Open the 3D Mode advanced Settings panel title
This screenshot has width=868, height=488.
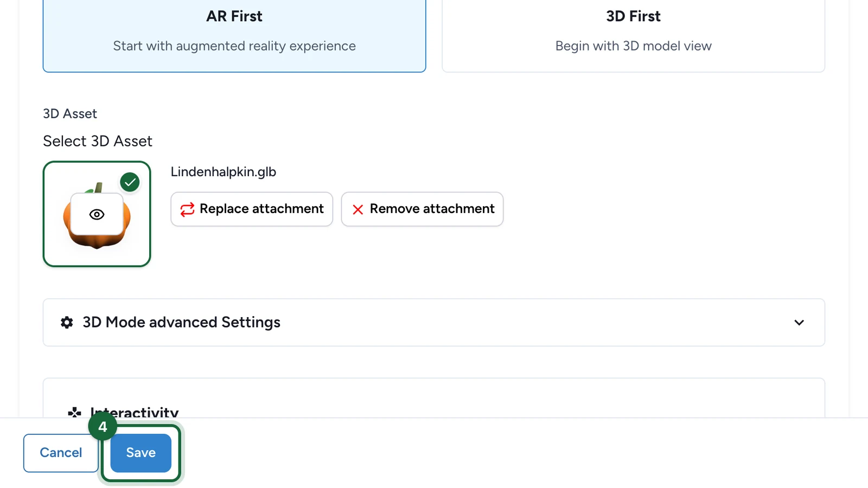tap(181, 322)
